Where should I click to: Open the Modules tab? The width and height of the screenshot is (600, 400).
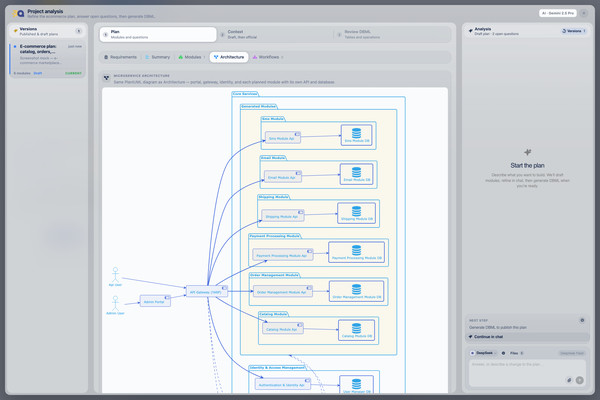click(191, 57)
